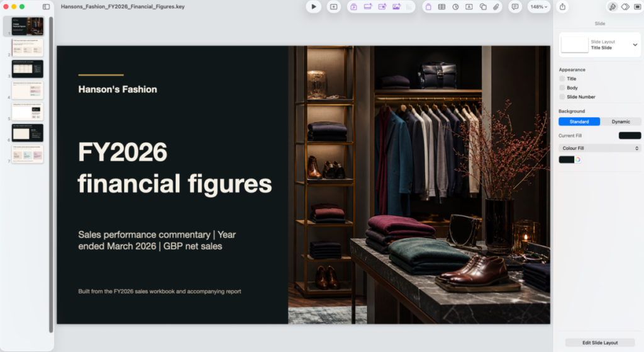Click the purple slide icon with bottom bar and sparkle

point(368,6)
